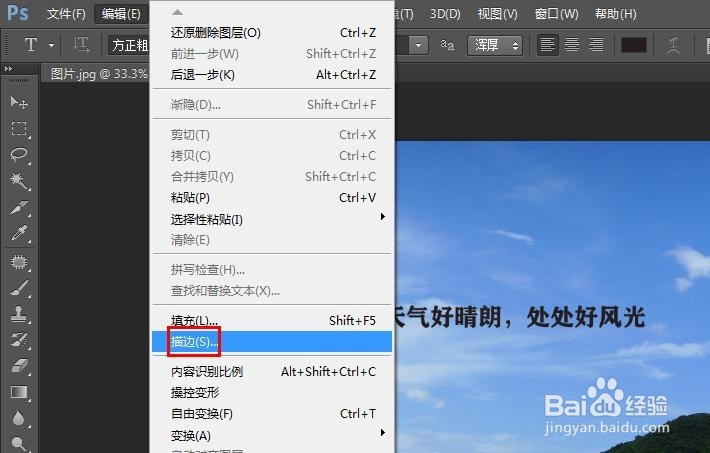This screenshot has width=710, height=453.
Task: Align text right
Action: click(596, 44)
